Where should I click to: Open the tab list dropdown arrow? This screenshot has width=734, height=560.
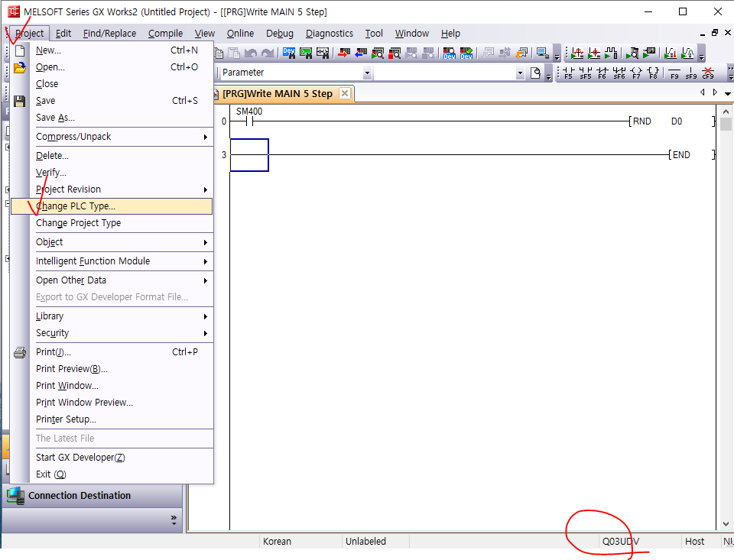727,93
